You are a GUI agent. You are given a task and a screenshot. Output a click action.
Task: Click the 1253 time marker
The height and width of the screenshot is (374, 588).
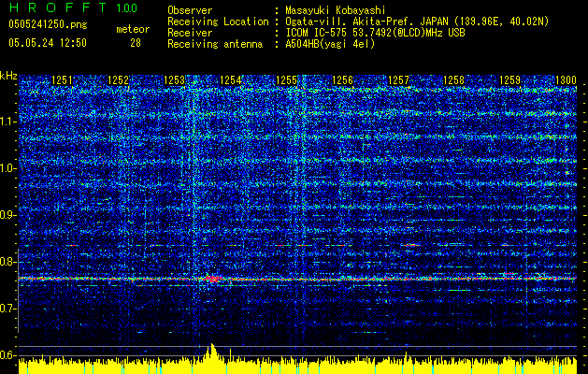point(174,80)
